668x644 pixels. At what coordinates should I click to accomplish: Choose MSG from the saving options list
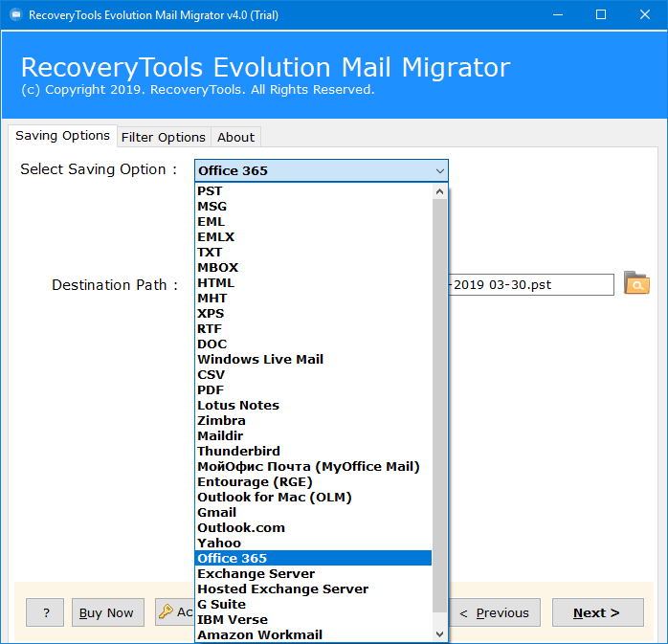click(x=313, y=207)
